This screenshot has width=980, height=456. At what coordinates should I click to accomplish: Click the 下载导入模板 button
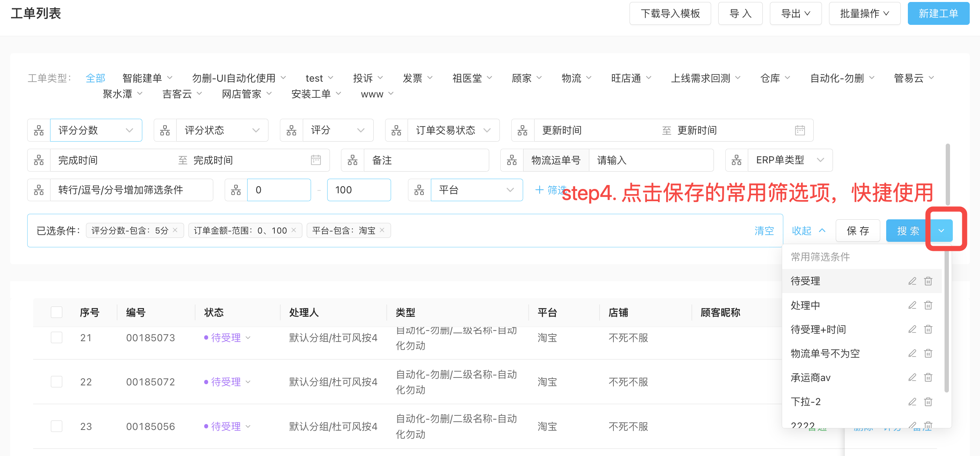[670, 13]
